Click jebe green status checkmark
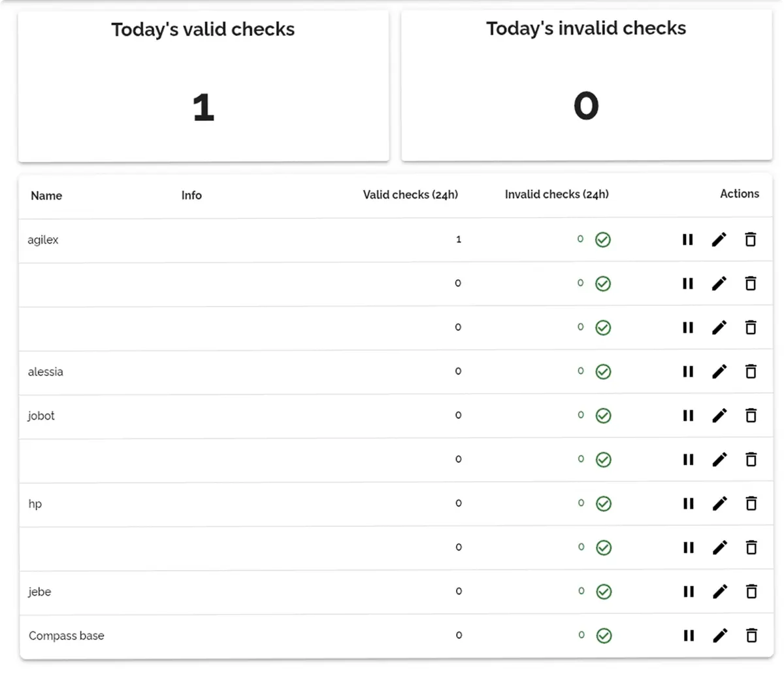 point(604,592)
